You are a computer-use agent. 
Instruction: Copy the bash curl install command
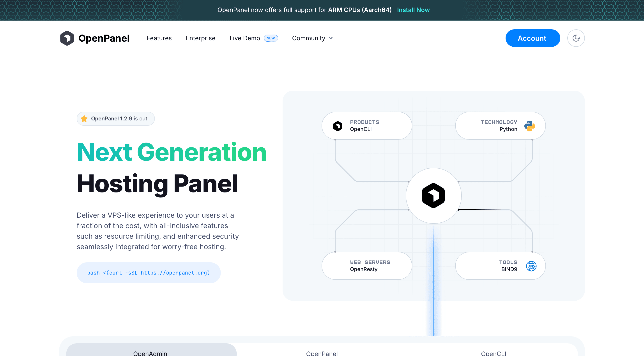click(x=149, y=273)
